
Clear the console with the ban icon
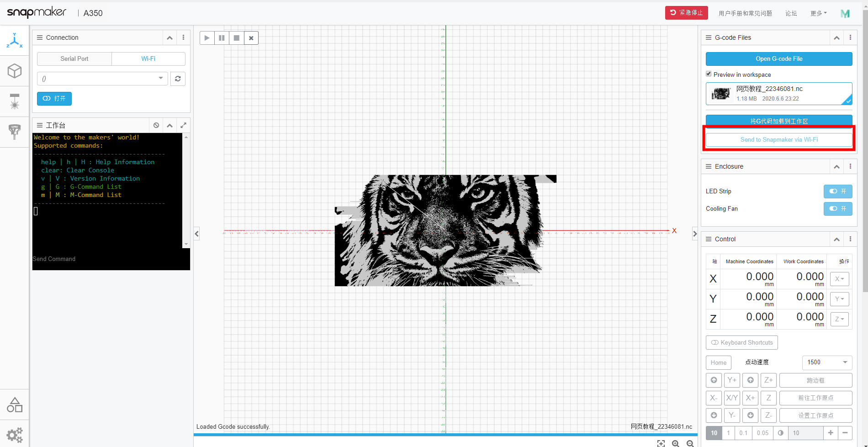pos(156,125)
